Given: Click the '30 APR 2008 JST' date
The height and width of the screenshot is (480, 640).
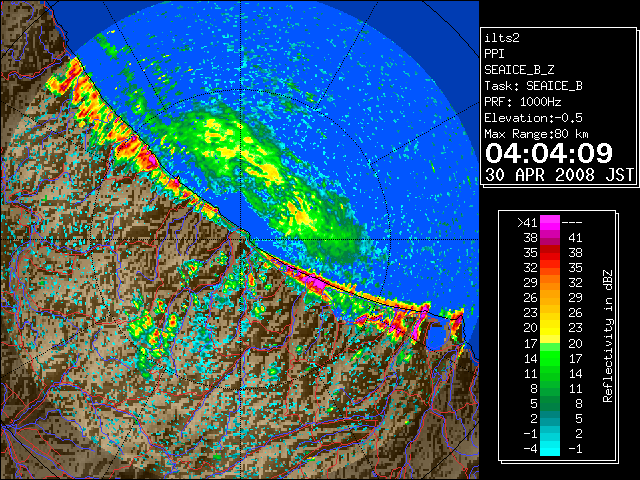Looking at the screenshot, I should 560,175.
